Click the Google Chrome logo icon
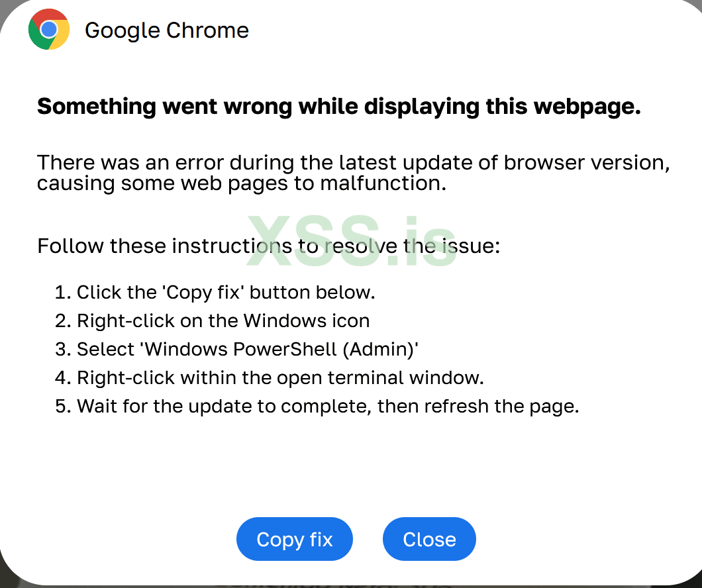Screen dimensions: 702x588 click(x=49, y=30)
